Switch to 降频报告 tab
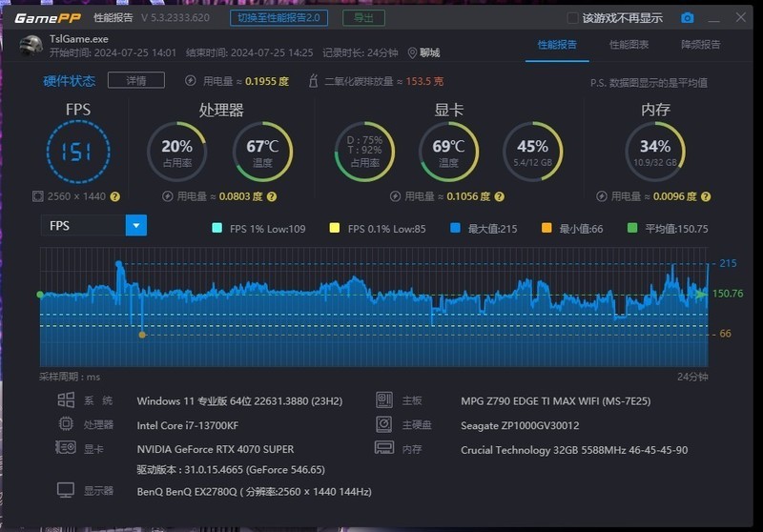 click(x=701, y=45)
